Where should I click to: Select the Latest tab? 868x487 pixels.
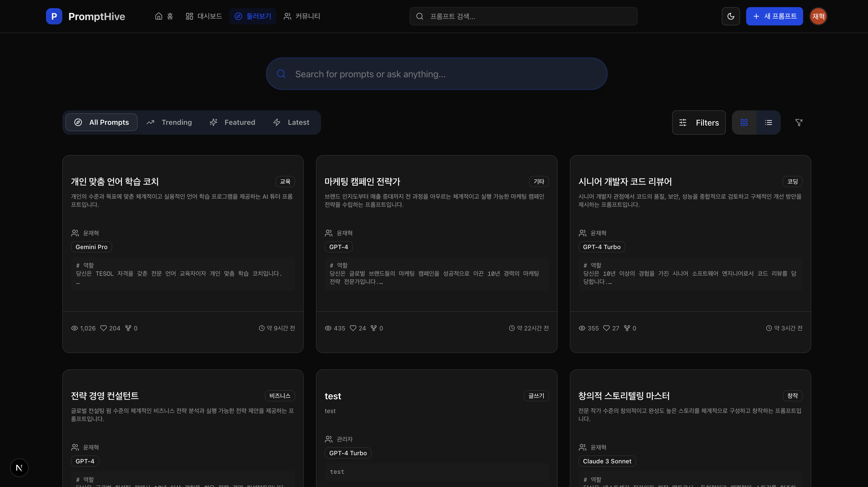tap(292, 122)
